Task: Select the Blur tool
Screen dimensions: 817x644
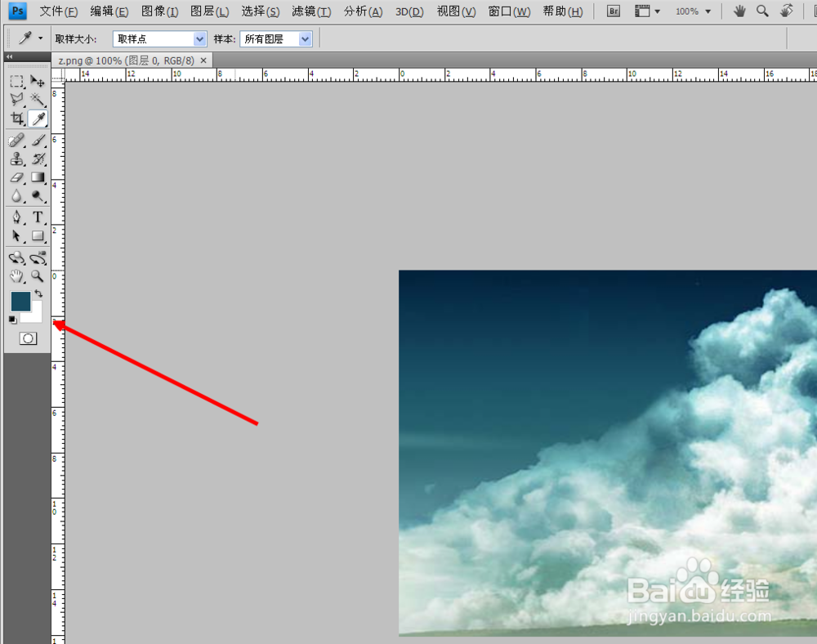Action: 16,196
